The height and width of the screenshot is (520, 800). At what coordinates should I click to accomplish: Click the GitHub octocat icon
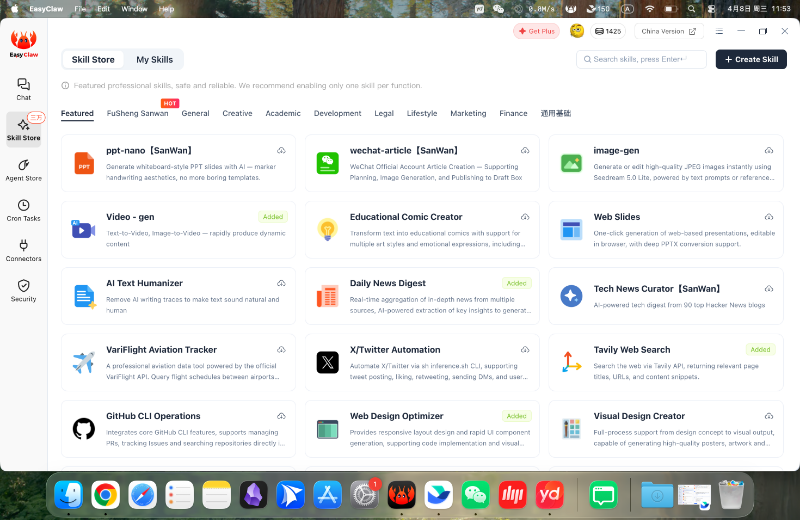click(84, 429)
